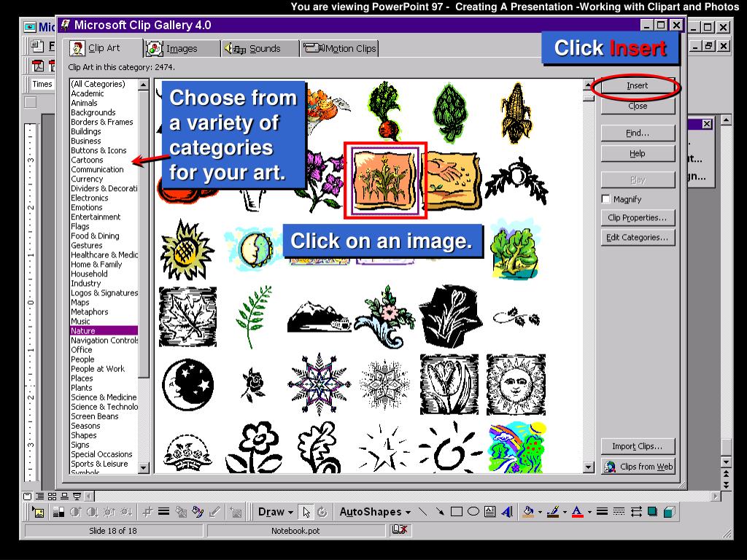Viewport: 747px width, 560px height.
Task: Select the Crop tool
Action: point(147,513)
